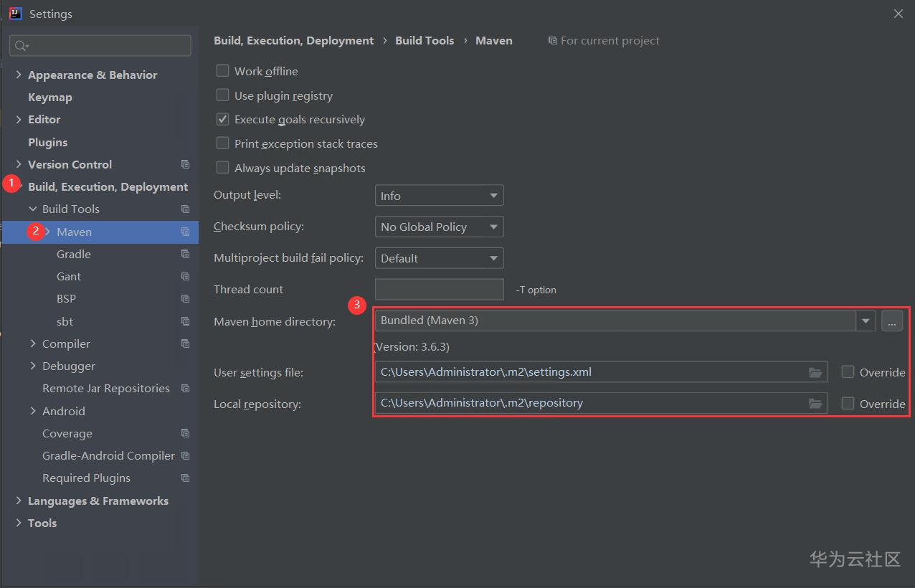
Task: Click folder icon in Local repository field
Action: click(x=815, y=404)
